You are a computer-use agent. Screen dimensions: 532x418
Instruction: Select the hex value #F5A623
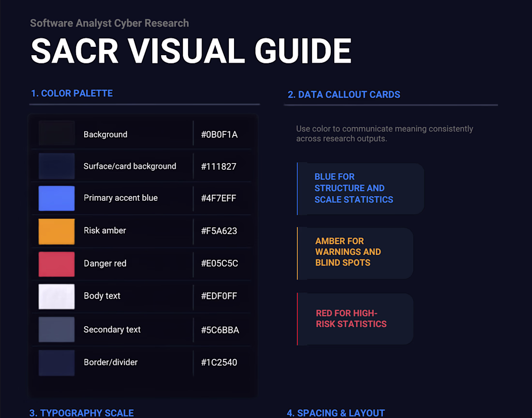(219, 231)
